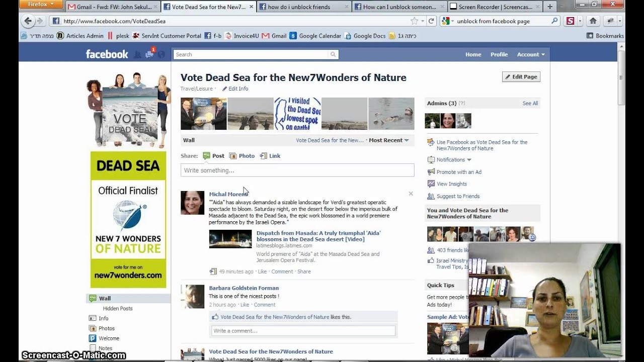The image size is (644, 362).
Task: Switch to the 'how do i unblock friends' tab
Action: coord(304,7)
